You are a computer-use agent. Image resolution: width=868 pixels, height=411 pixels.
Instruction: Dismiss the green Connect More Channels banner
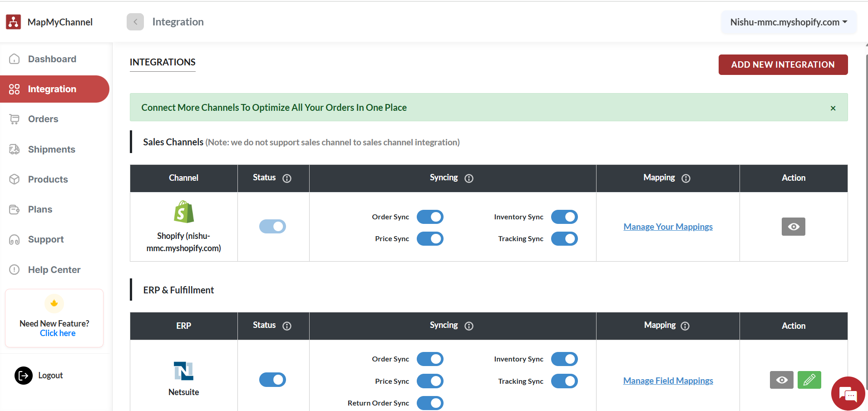click(x=833, y=108)
